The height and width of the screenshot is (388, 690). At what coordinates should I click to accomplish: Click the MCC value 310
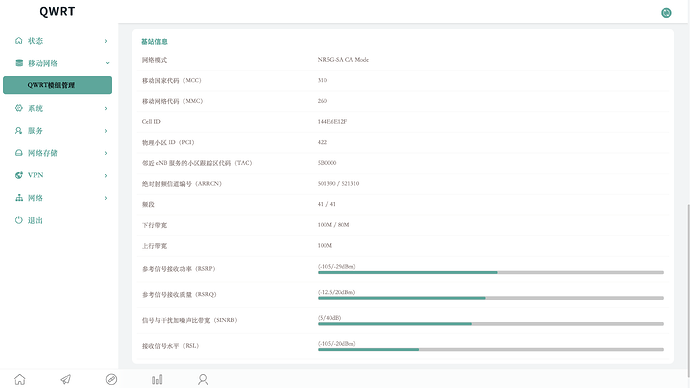(322, 81)
